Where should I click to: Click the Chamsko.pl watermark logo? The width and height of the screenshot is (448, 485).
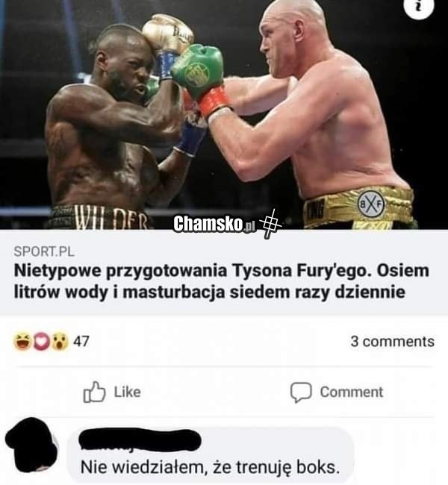click(x=215, y=224)
